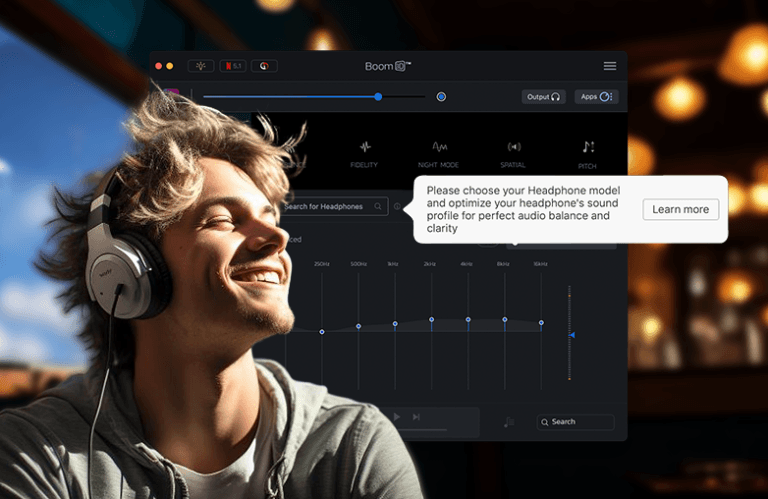
Task: Click the 250Hz equalizer band handle
Action: pos(322,332)
